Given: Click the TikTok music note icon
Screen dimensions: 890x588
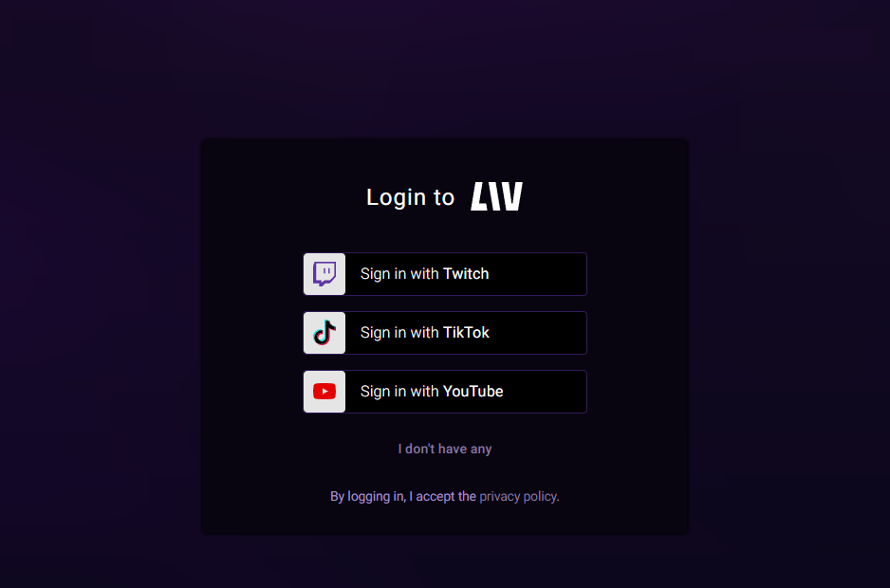Looking at the screenshot, I should pyautogui.click(x=324, y=333).
